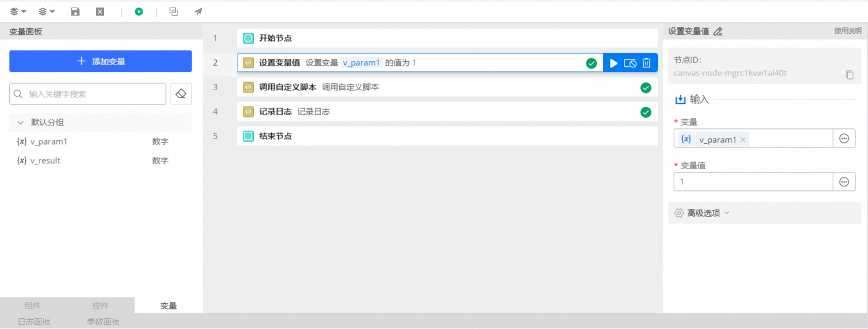Select the v_param1 variable row

[100, 141]
